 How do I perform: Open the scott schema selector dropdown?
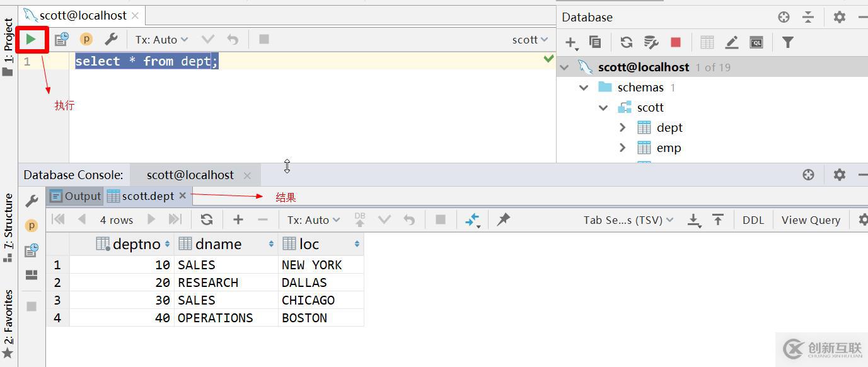[530, 40]
